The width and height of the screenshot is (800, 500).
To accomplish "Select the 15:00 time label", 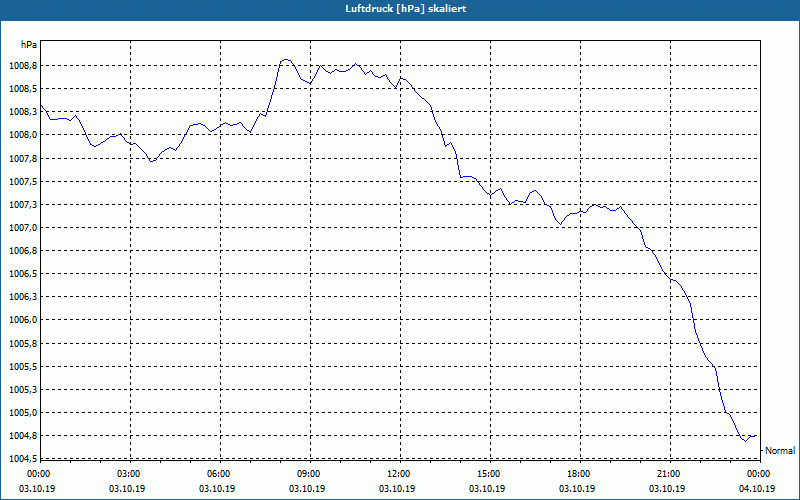I will (x=488, y=474).
